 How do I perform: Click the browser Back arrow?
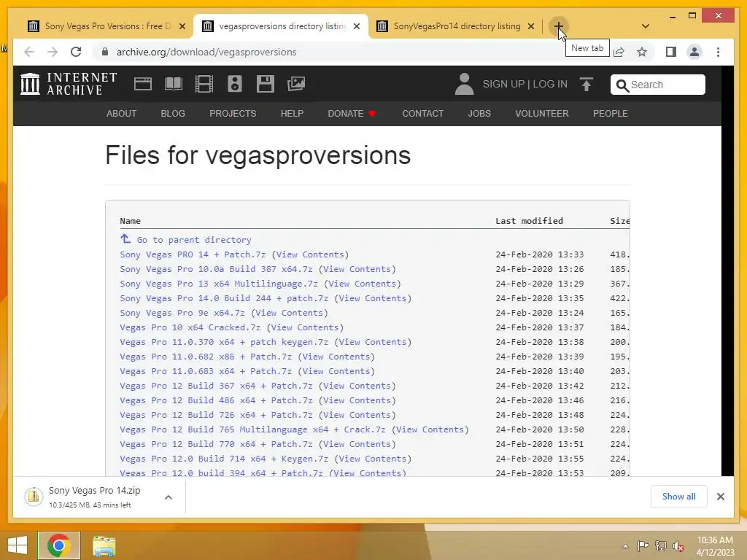tap(29, 52)
